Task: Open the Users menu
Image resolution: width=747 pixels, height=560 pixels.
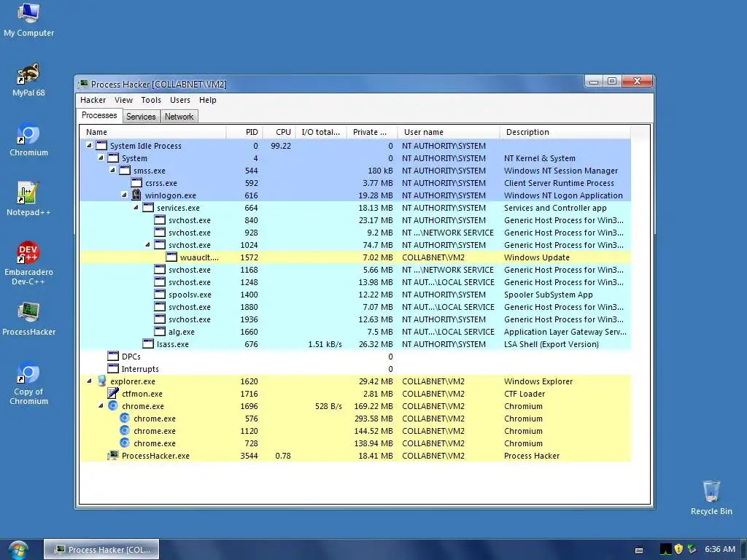Action: 180,100
